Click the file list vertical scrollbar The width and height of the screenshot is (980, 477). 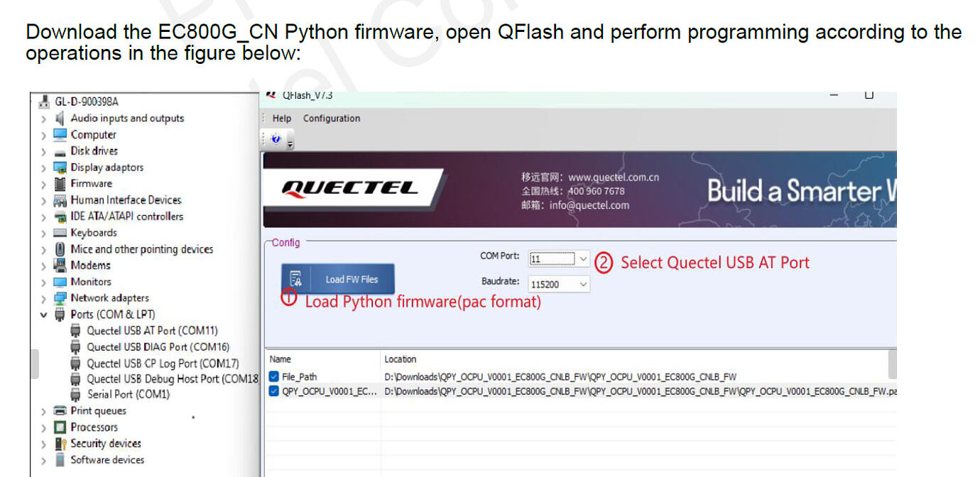click(x=893, y=364)
